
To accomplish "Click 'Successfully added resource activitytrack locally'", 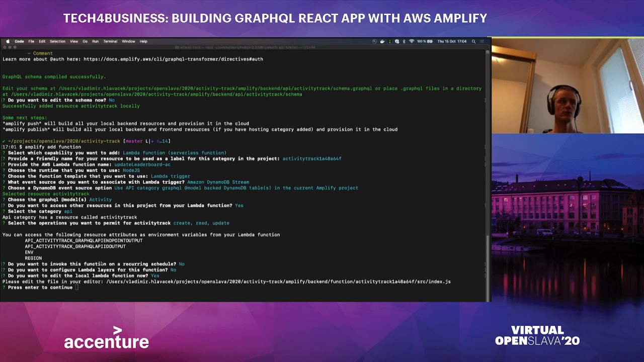I will point(71,106).
